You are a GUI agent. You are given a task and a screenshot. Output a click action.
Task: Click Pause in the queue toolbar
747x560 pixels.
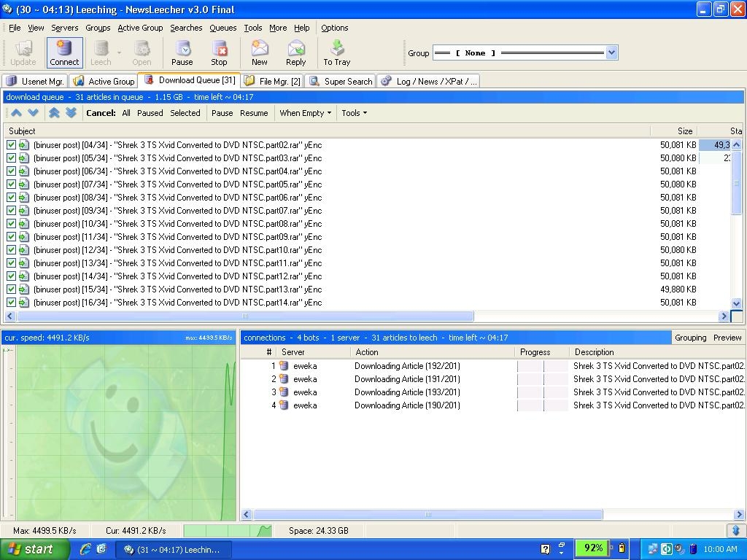(222, 113)
